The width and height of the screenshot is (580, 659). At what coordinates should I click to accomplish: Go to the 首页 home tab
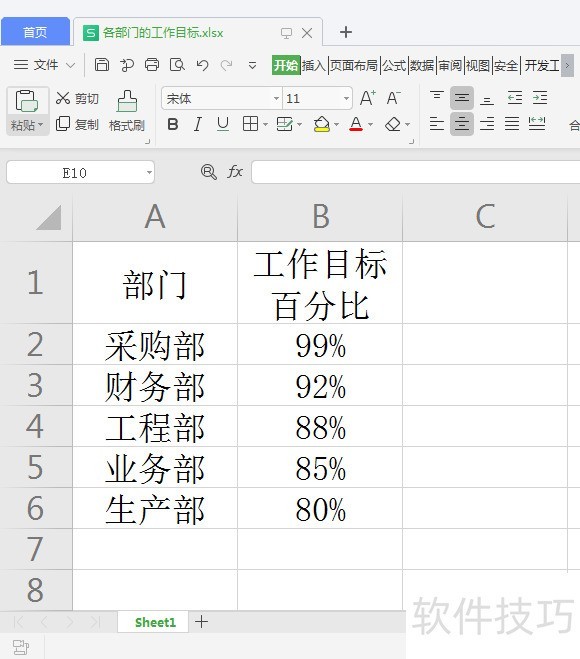click(x=35, y=32)
